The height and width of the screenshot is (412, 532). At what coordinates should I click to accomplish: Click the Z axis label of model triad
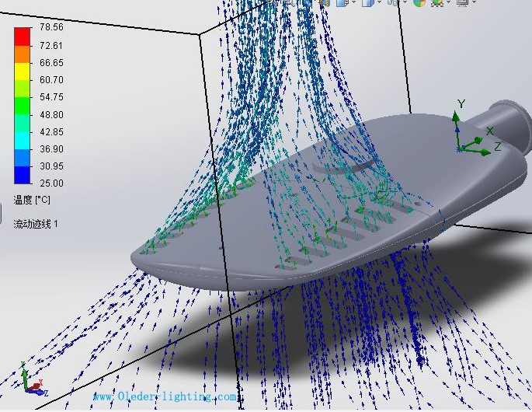point(497,147)
